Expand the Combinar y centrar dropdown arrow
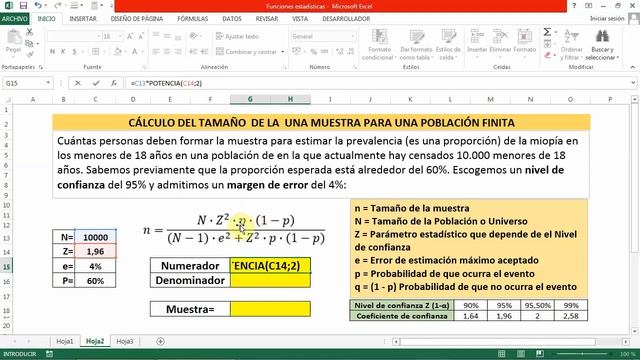This screenshot has height=360, width=640. pos(283,52)
